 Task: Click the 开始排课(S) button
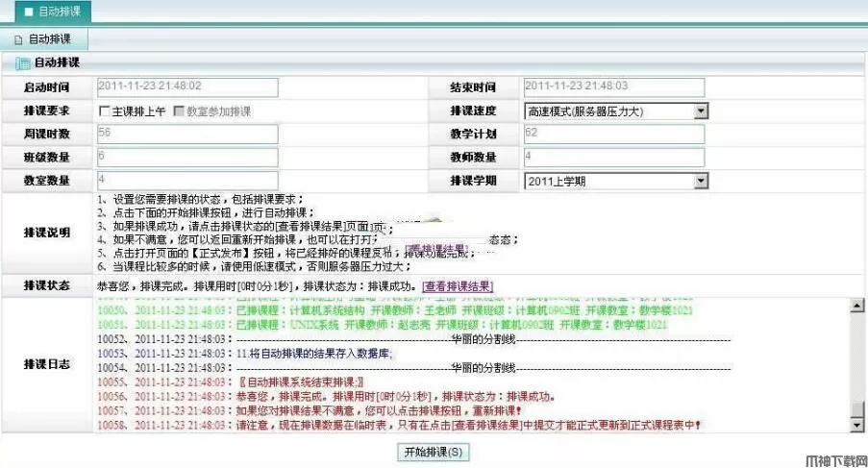click(434, 452)
